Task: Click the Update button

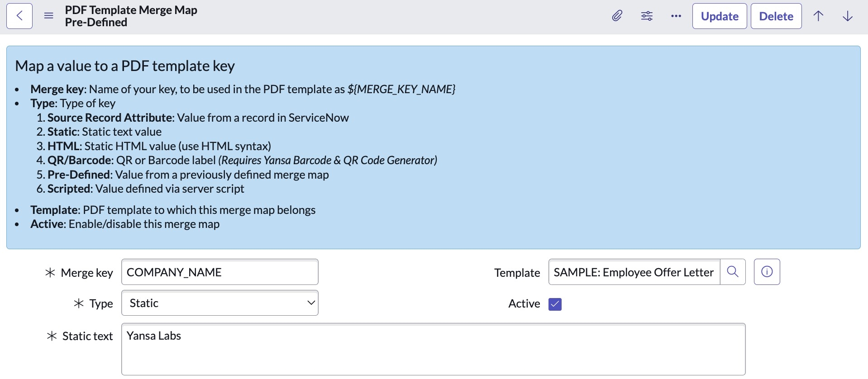Action: pos(720,16)
